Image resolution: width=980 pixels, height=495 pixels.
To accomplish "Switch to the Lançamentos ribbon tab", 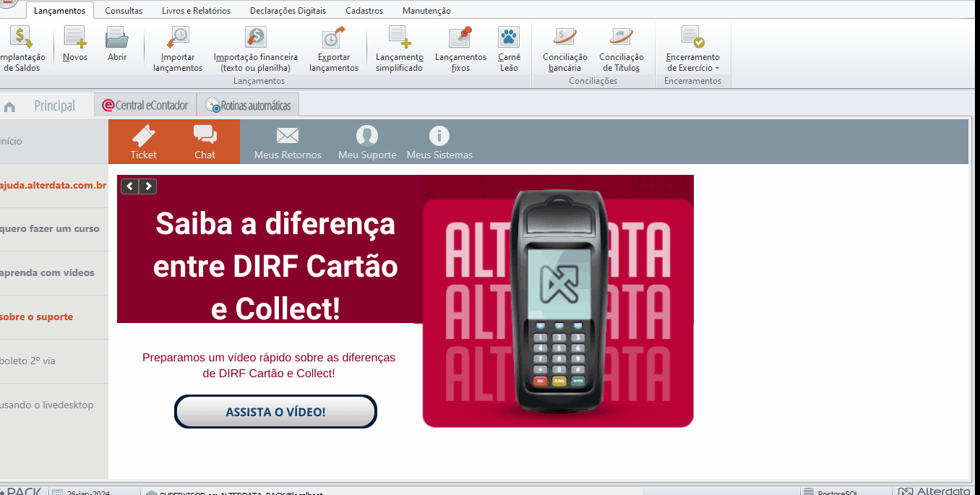I will (x=59, y=10).
